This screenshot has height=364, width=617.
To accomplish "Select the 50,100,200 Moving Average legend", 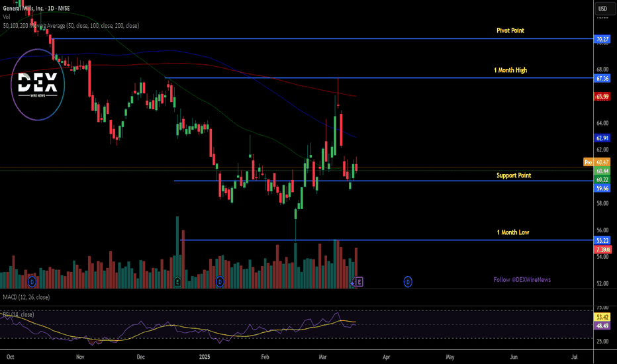I will pyautogui.click(x=71, y=26).
